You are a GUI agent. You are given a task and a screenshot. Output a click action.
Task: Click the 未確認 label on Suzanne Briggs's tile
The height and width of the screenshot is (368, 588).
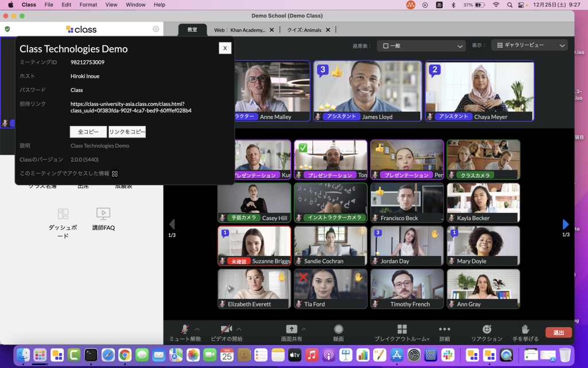point(238,262)
